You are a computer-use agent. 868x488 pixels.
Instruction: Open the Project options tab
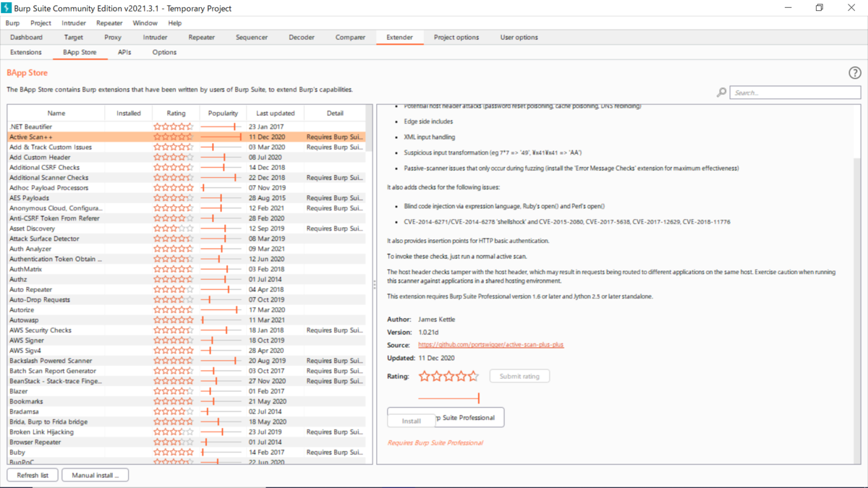(x=456, y=38)
